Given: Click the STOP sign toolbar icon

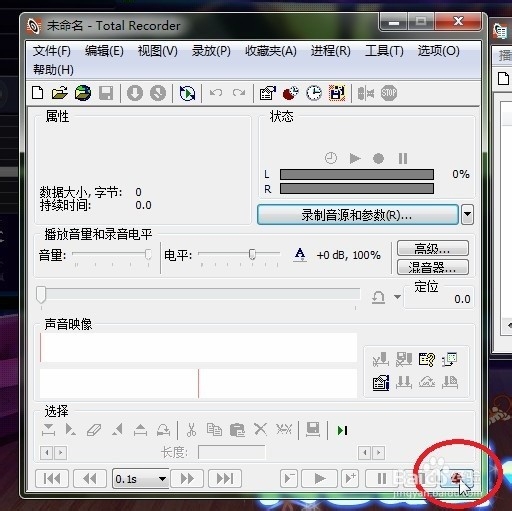Looking at the screenshot, I should (389, 93).
